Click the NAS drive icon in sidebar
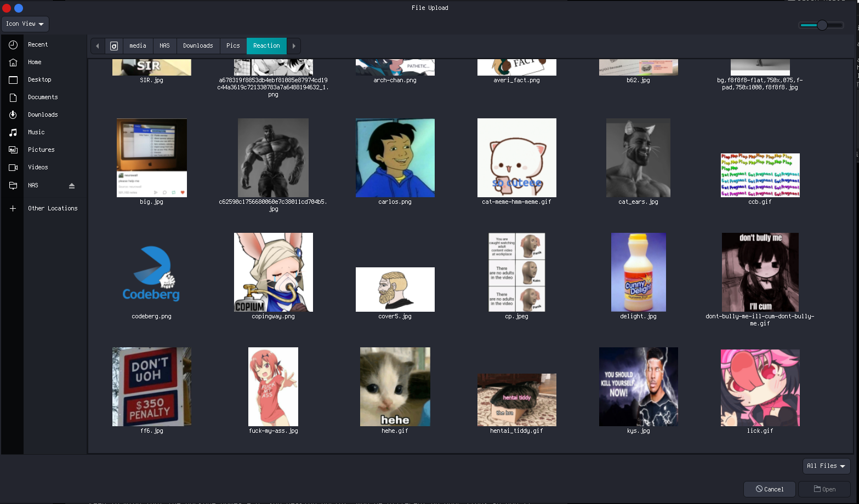 point(13,186)
